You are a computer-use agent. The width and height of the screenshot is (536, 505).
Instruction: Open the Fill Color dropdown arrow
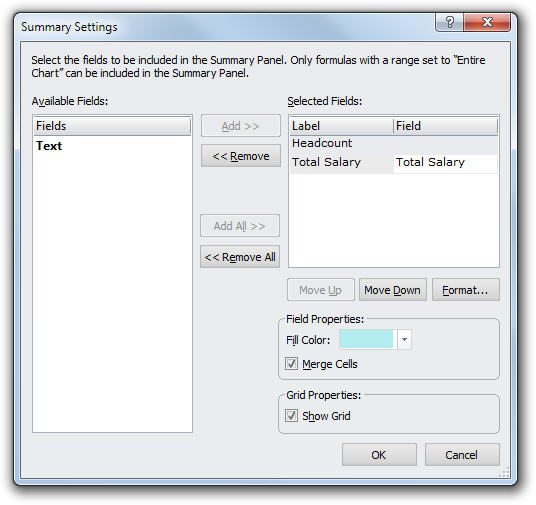point(404,339)
